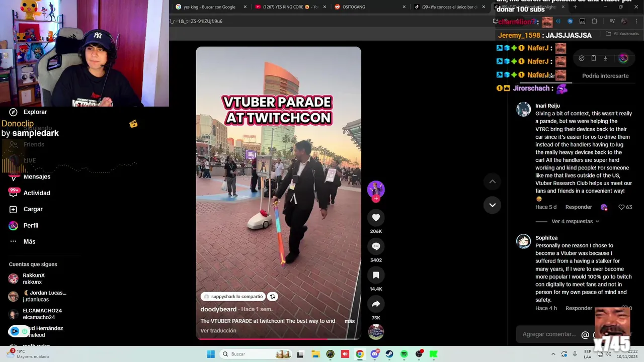Reply to Inari Reiju's comment
The height and width of the screenshot is (362, 644).
point(579,207)
